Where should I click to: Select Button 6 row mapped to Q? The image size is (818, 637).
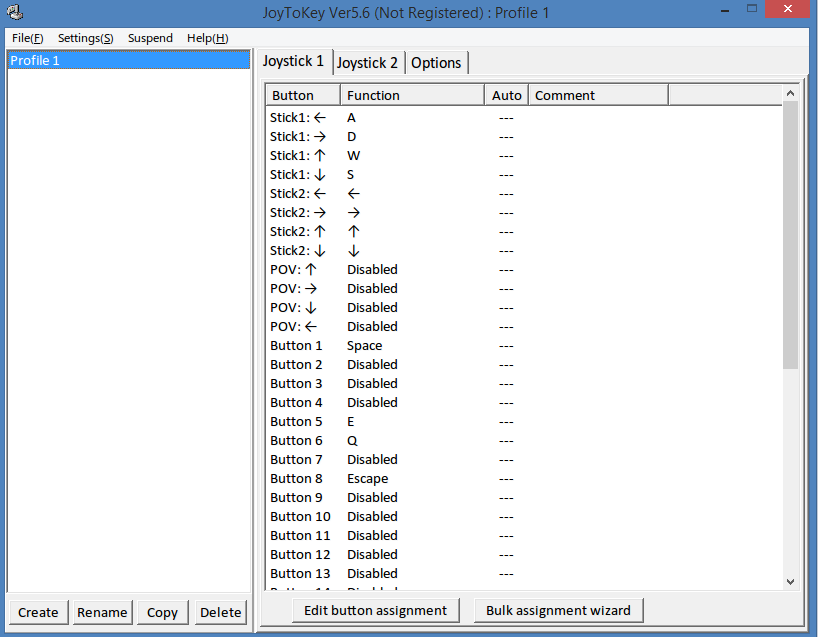tap(524, 441)
